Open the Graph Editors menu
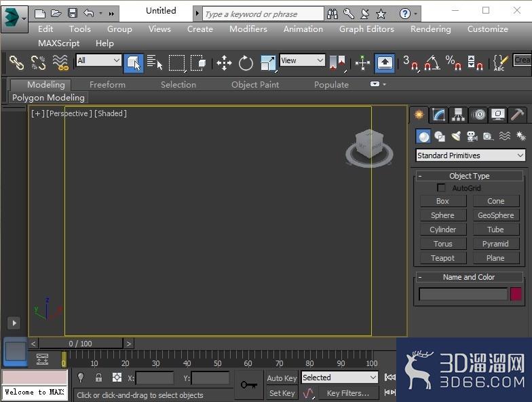This screenshot has width=532, height=402. pos(366,29)
